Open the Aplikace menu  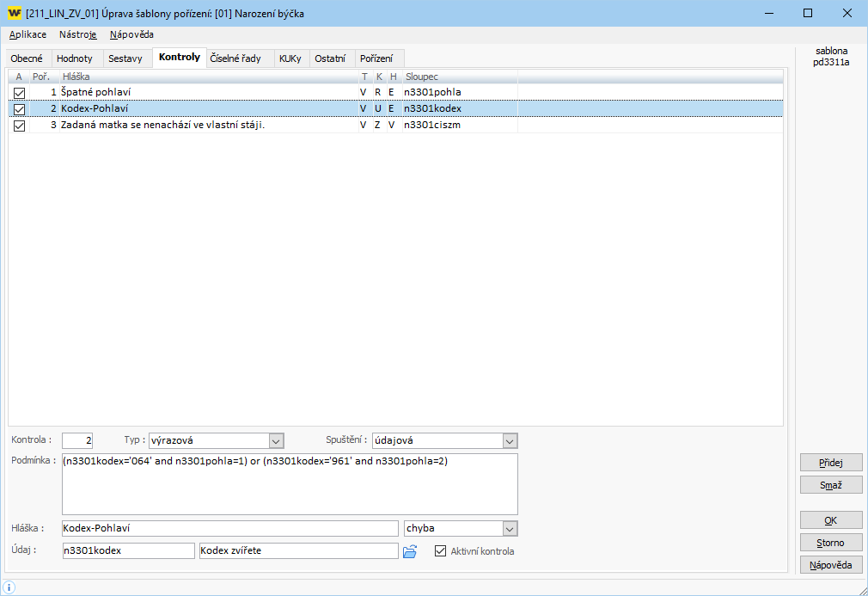(28, 34)
